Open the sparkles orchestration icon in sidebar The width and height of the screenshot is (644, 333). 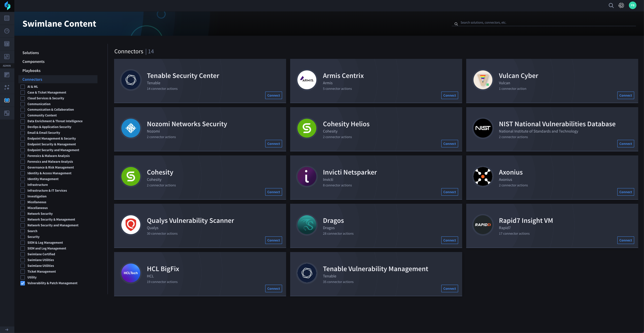[7, 87]
